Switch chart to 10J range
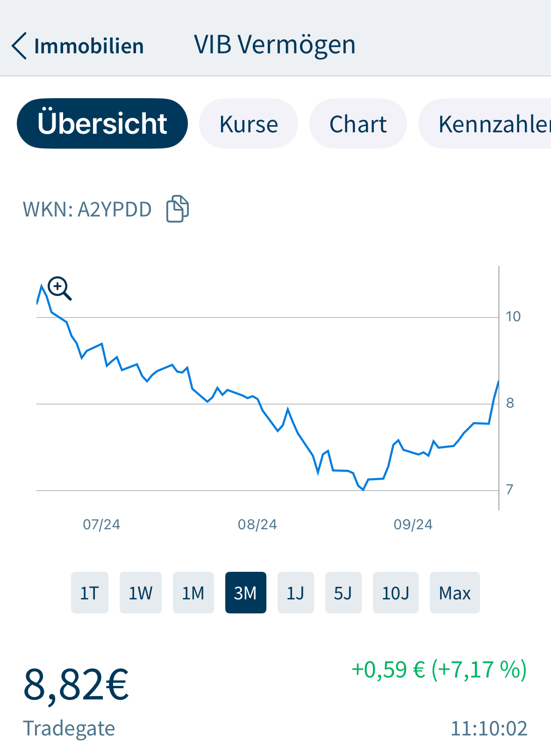Screen dimensions: 551x756 395,593
